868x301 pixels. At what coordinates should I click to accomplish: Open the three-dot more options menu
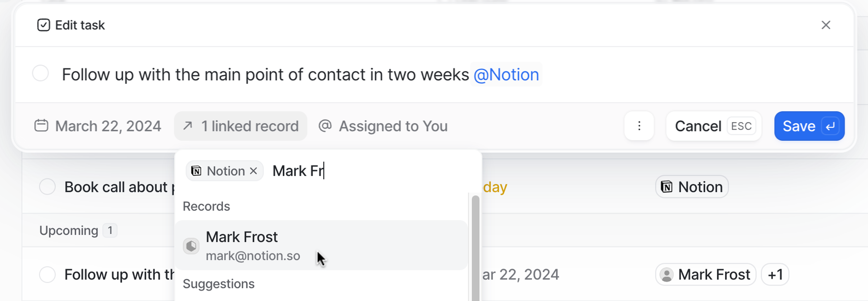(639, 126)
